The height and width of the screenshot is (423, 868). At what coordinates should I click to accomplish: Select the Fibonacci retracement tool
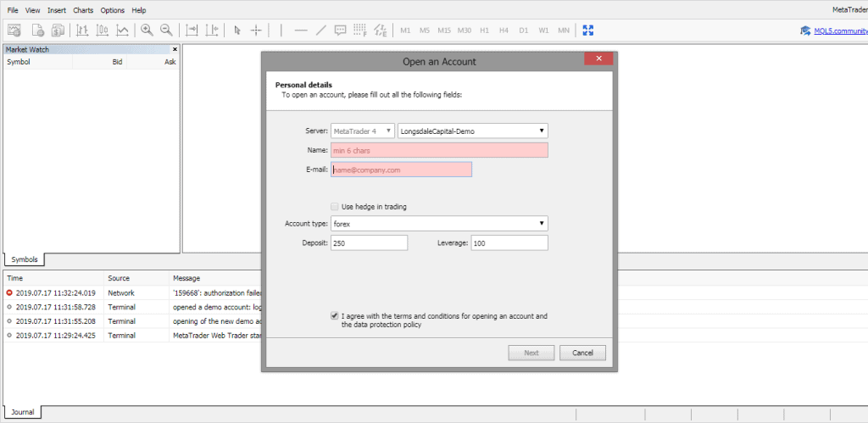(360, 31)
